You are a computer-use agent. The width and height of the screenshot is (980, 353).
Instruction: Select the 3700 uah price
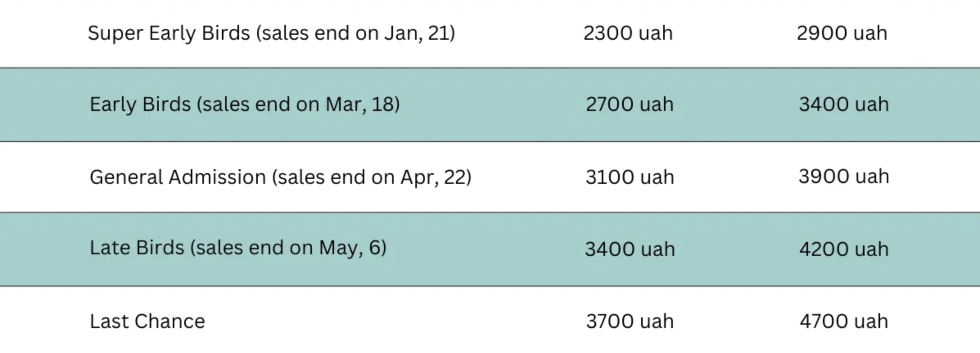(630, 321)
